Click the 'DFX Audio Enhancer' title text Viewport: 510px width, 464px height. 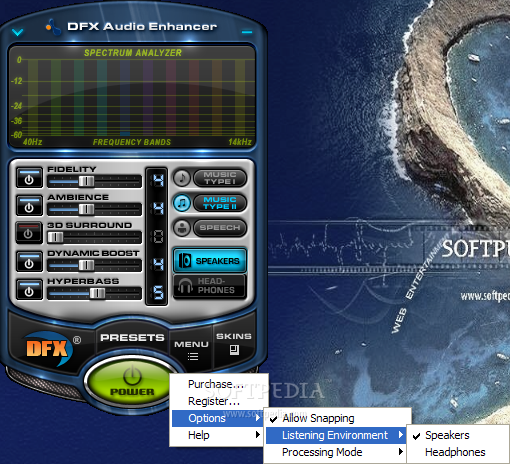click(142, 27)
